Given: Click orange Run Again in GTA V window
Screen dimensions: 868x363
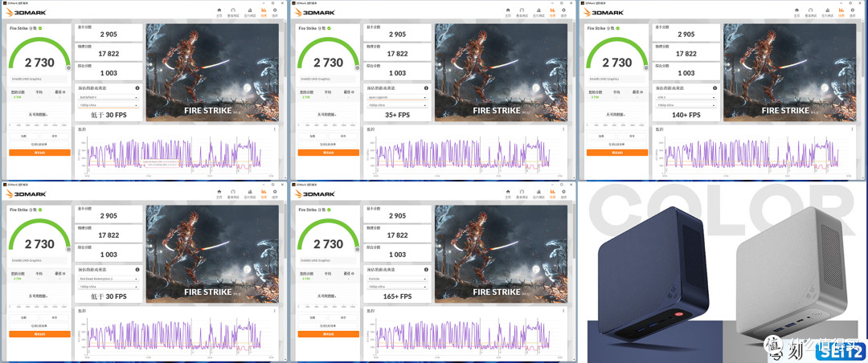Looking at the screenshot, I should click(x=617, y=152).
